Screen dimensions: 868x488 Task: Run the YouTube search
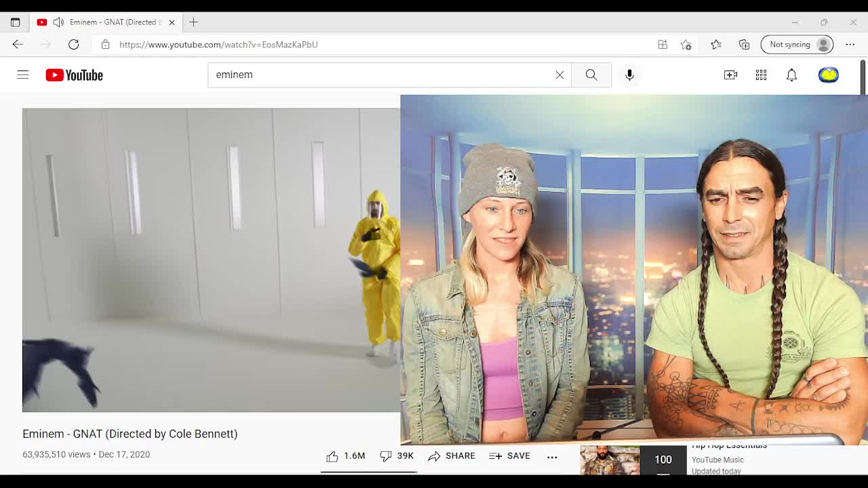pyautogui.click(x=591, y=75)
